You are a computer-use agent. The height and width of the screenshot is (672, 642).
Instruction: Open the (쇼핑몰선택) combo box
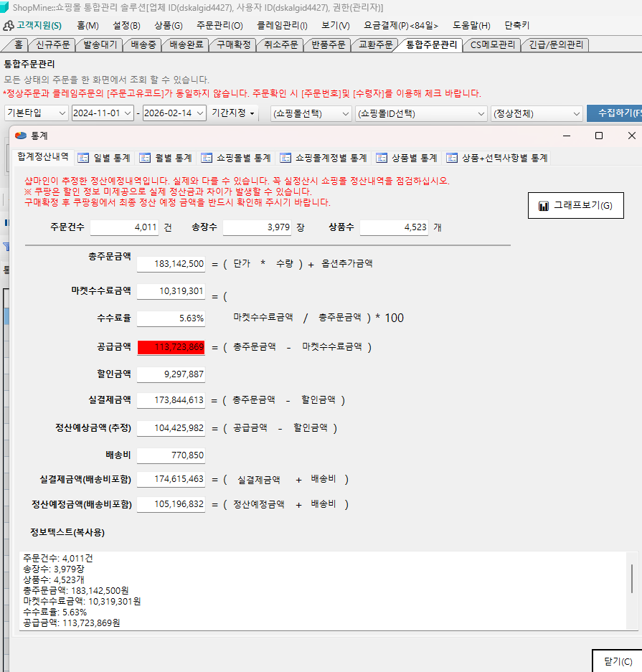(344, 113)
